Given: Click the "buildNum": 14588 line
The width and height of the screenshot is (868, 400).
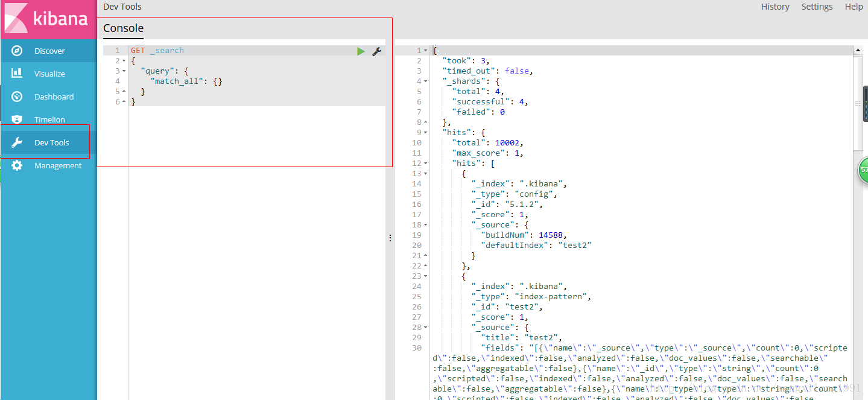Looking at the screenshot, I should [x=524, y=235].
